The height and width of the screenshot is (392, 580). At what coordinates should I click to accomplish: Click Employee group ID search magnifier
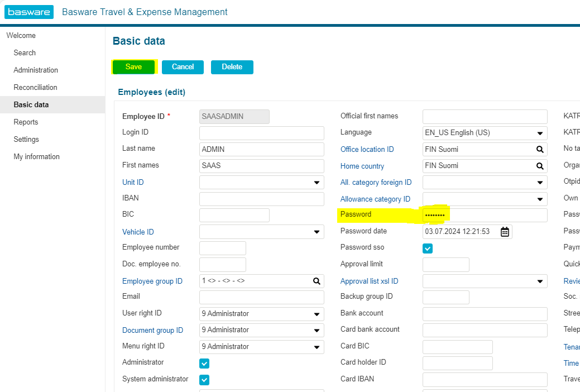(317, 281)
